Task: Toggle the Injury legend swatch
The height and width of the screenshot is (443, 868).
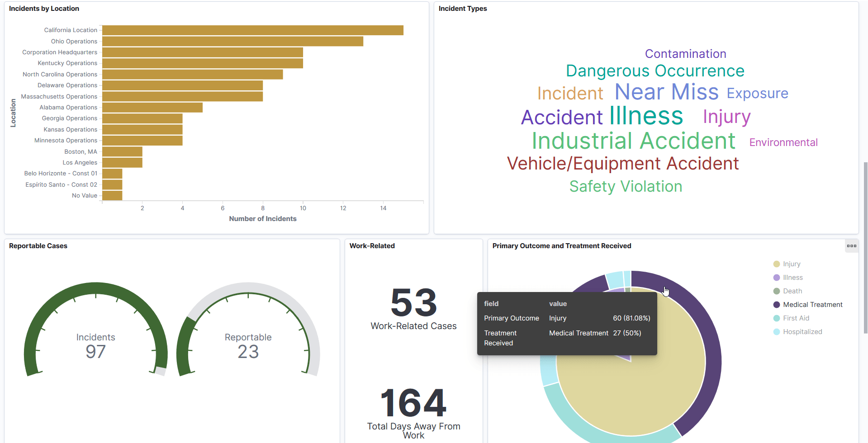Action: [x=776, y=264]
